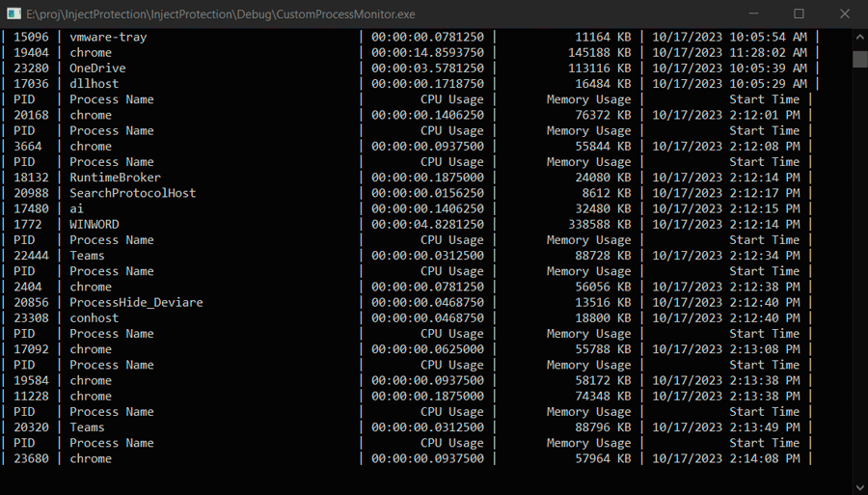
Task: Select PID 15096
Action: click(x=31, y=37)
